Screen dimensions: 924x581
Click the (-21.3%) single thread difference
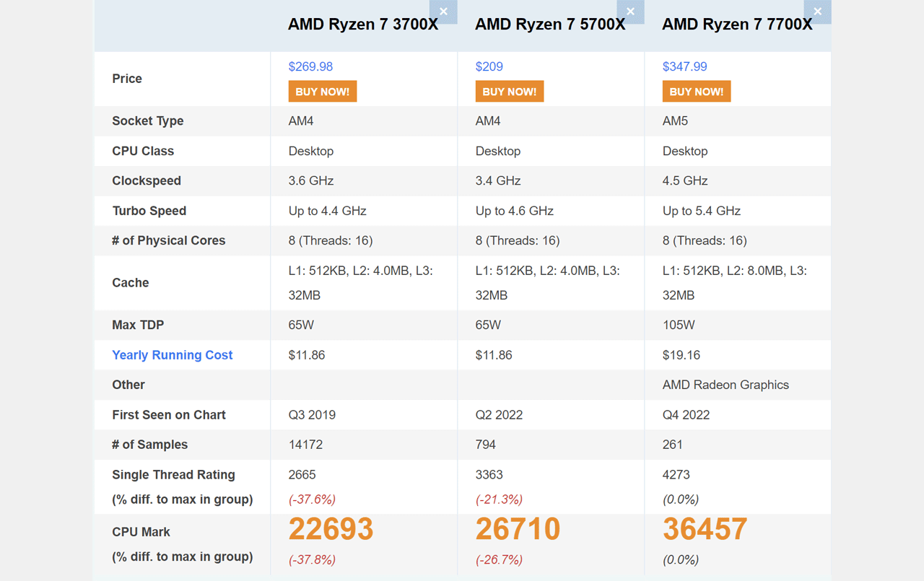tap(499, 499)
